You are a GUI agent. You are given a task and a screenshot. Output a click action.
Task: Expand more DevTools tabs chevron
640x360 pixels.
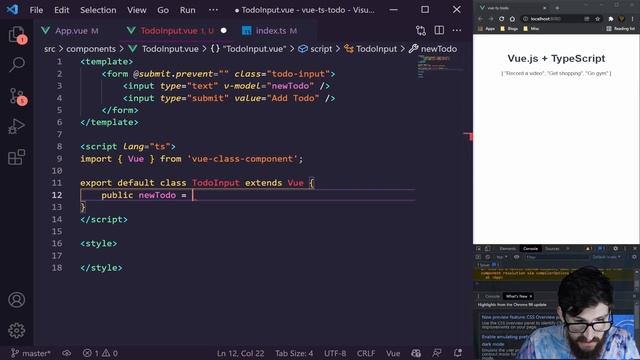click(x=567, y=249)
